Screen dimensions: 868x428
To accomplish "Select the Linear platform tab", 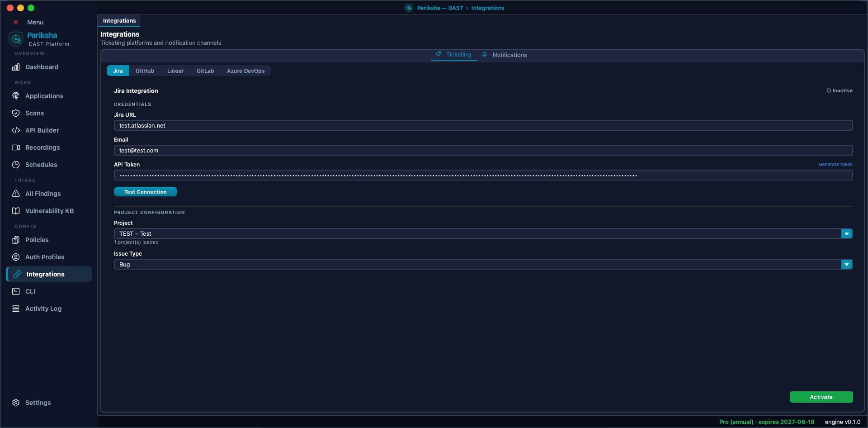I will [x=175, y=71].
